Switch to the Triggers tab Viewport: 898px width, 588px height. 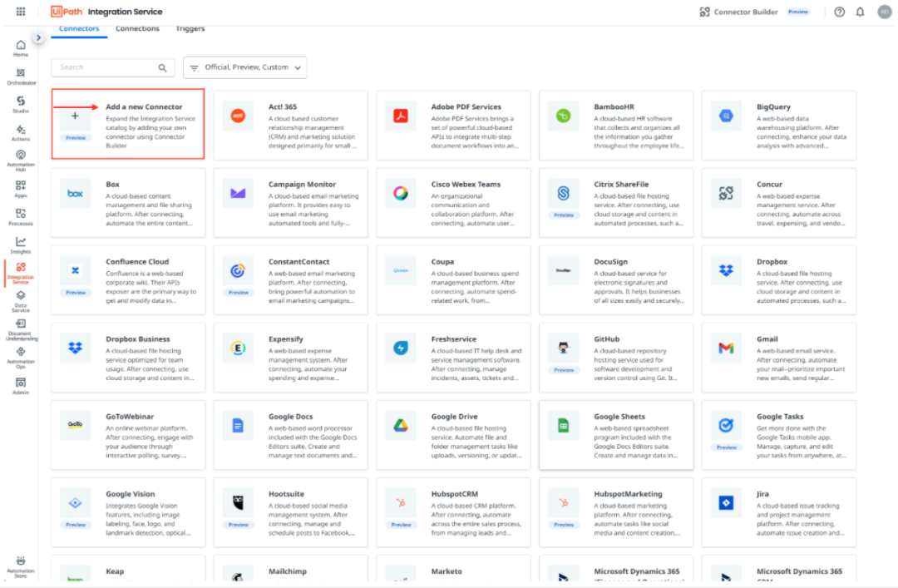[x=190, y=28]
